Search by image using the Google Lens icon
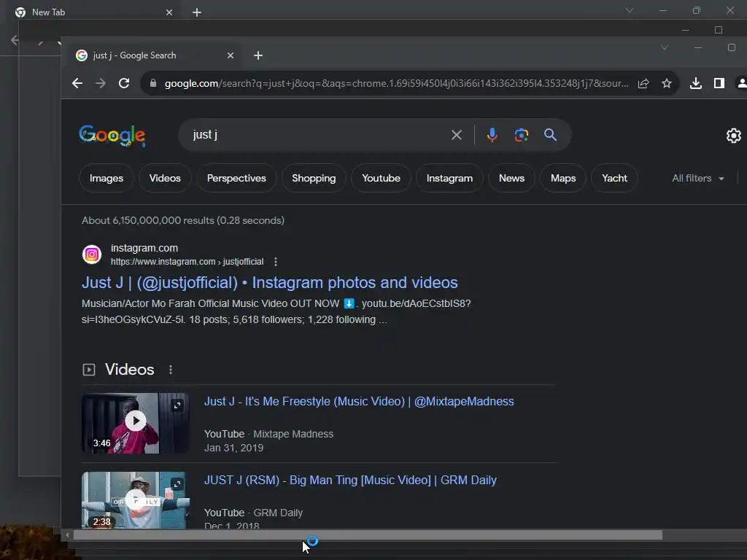This screenshot has height=560, width=747. pos(521,135)
